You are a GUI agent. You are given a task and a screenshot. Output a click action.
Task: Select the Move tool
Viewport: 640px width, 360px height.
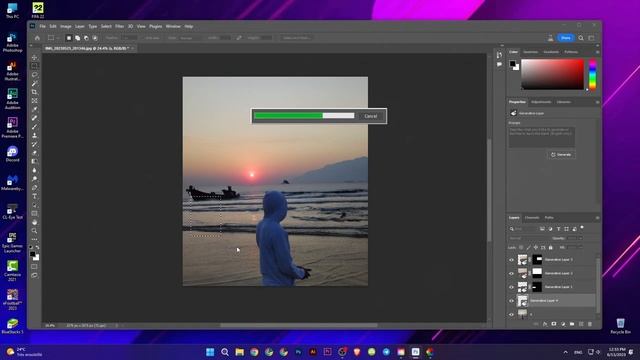(x=34, y=58)
